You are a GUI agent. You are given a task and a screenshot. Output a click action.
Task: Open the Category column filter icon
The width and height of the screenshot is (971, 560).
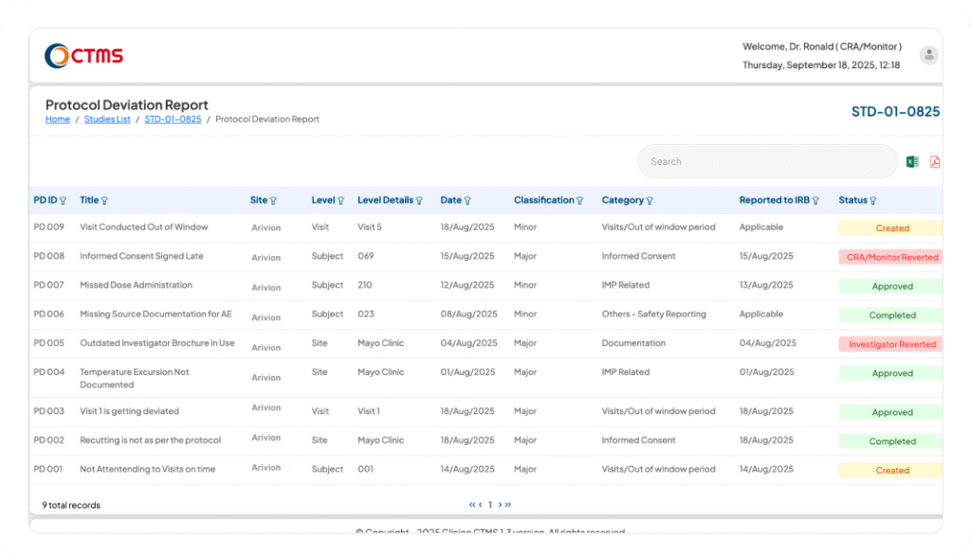650,201
